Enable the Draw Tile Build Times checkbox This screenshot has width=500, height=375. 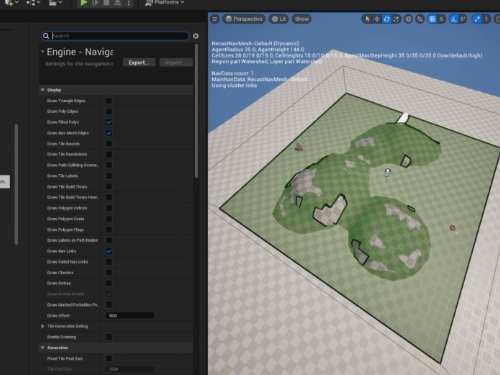coord(109,187)
